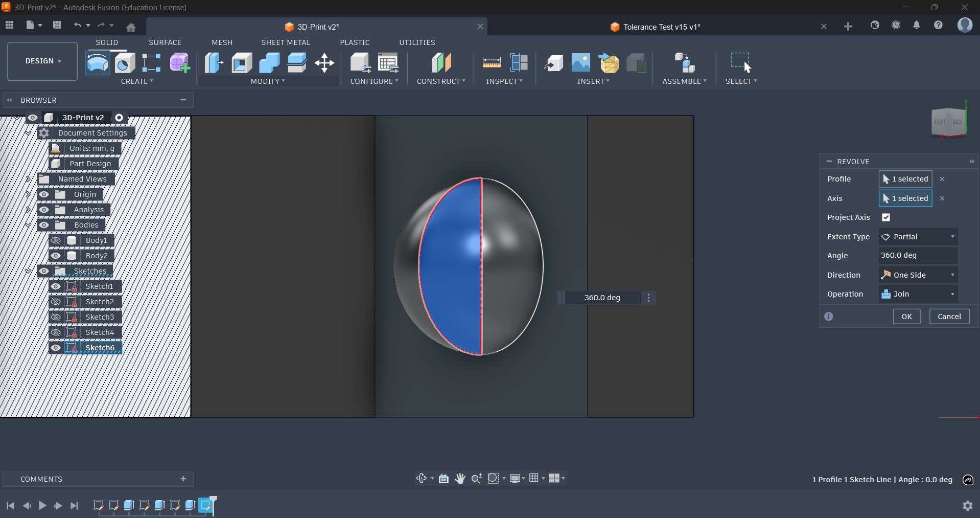This screenshot has width=980, height=518.
Task: Click the Look At camera tool
Action: [x=444, y=479]
